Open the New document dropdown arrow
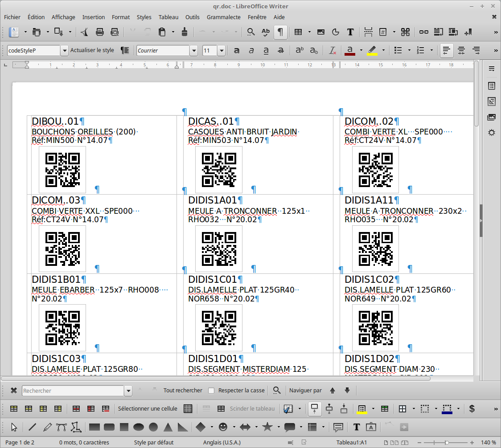This screenshot has height=448, width=501. point(25,32)
